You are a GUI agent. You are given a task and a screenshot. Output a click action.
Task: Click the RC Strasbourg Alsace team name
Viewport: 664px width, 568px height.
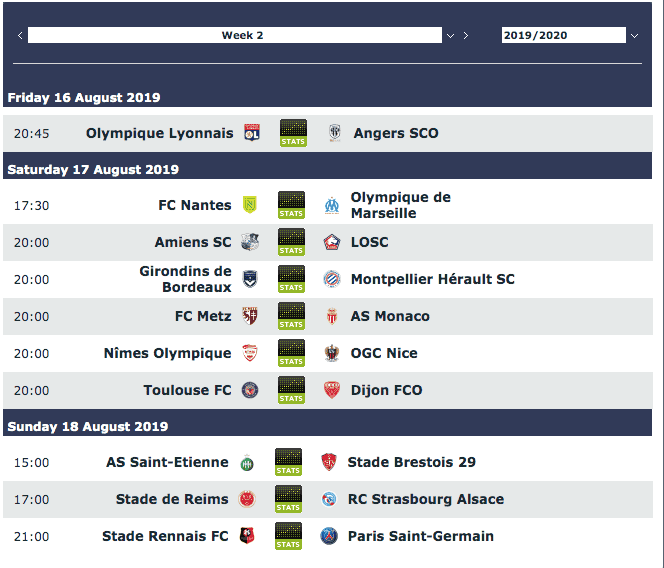pos(426,499)
